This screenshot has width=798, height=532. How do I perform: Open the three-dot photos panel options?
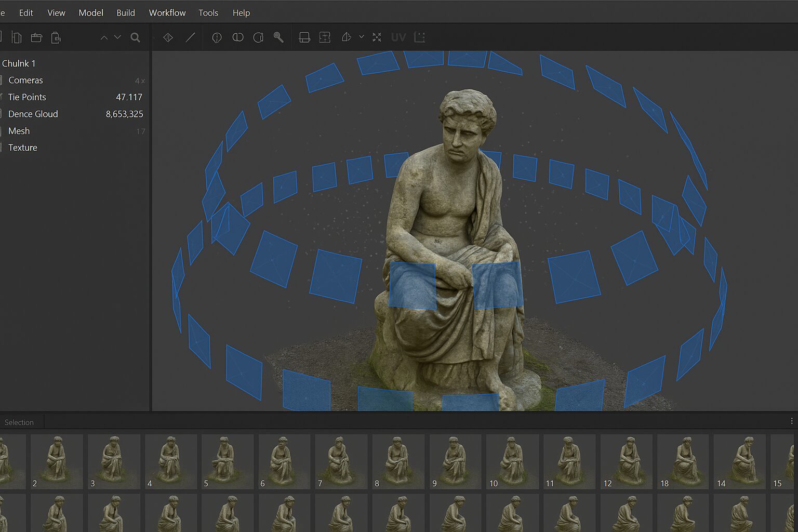pos(791,421)
